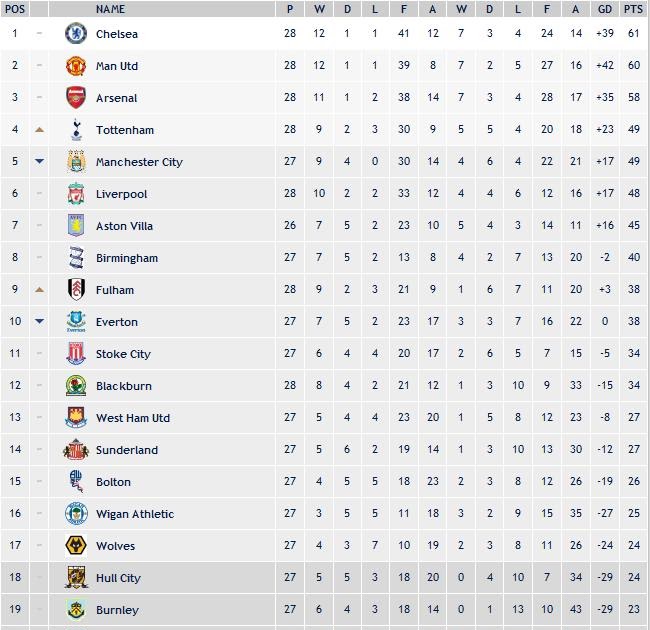The height and width of the screenshot is (630, 650).
Task: Sort table by PTS column header
Action: point(633,9)
